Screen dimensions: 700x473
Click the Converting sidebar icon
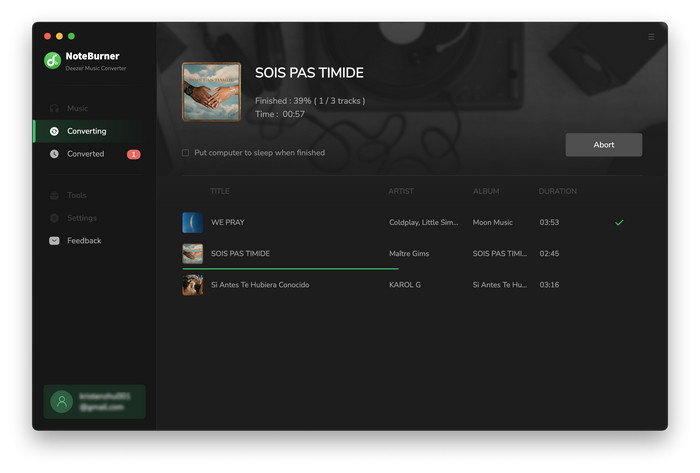tap(54, 131)
